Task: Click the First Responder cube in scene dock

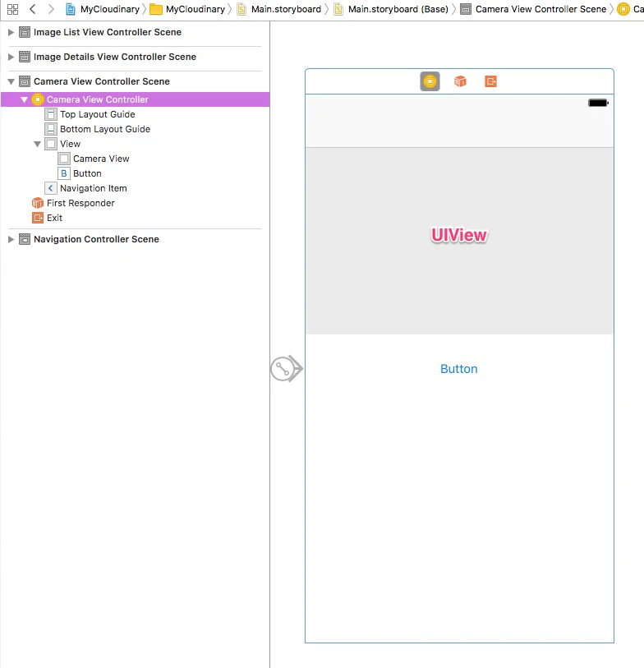Action: pos(461,81)
